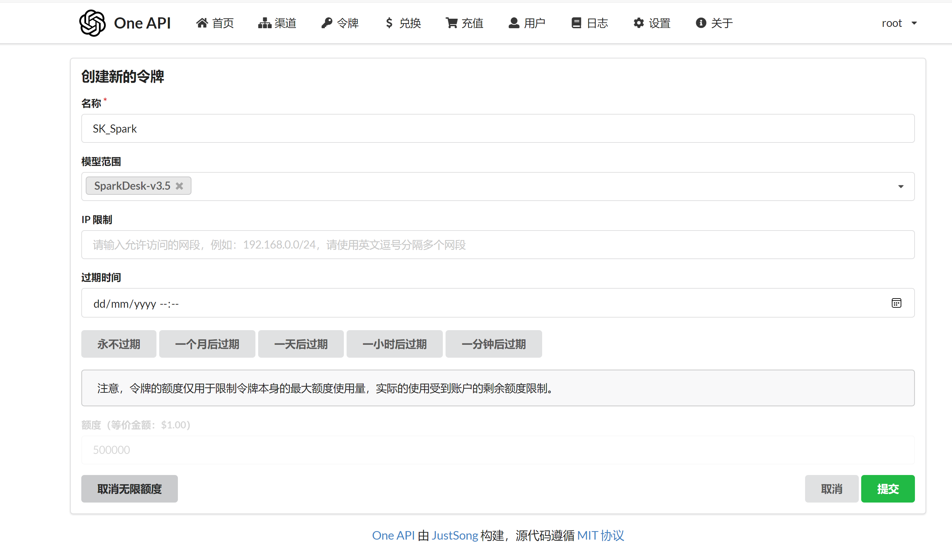Open 日志 via its book icon
Viewport: 952px width, 560px height.
(x=576, y=23)
